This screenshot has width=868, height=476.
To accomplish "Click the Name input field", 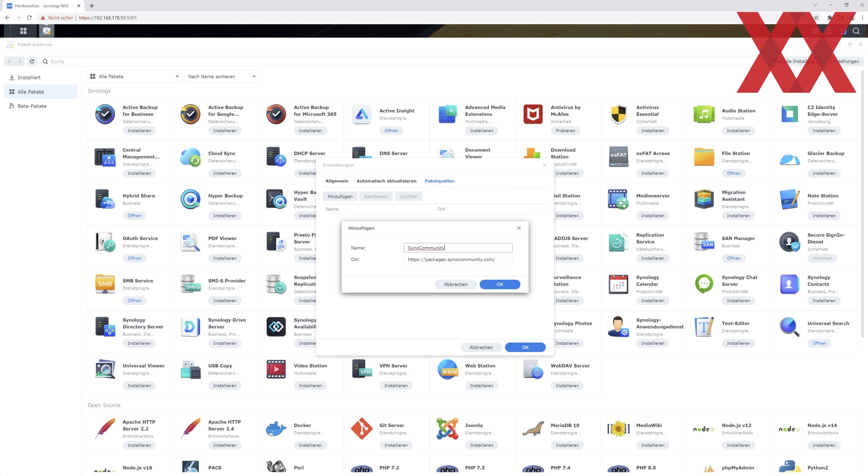I will [x=458, y=248].
